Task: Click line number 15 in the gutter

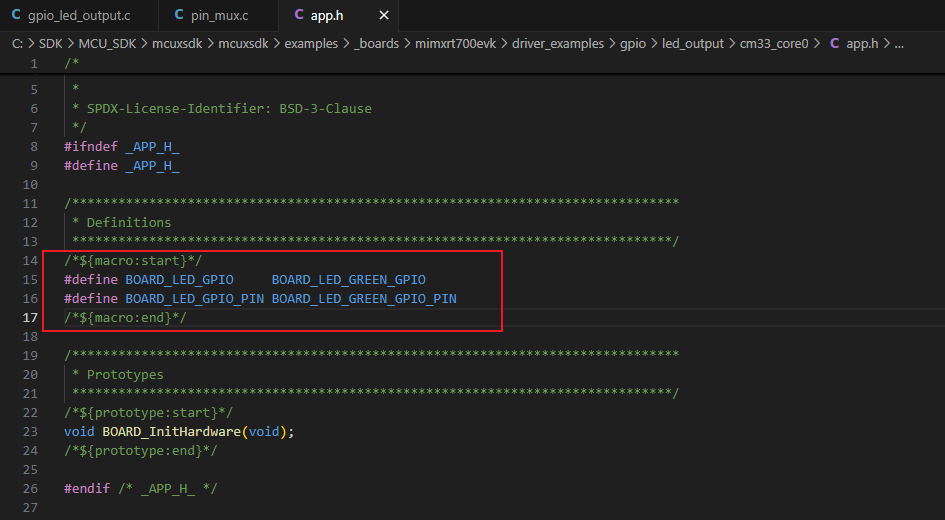Action: [x=30, y=279]
